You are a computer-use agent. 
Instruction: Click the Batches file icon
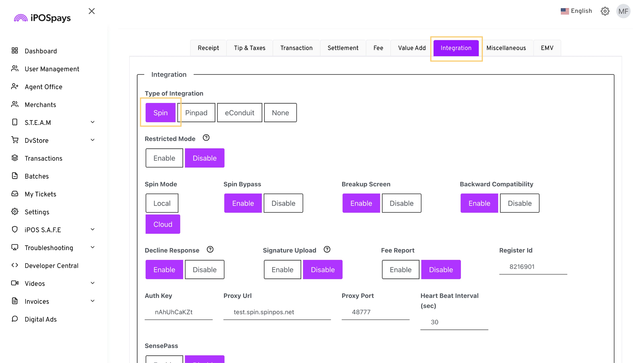[x=15, y=176]
